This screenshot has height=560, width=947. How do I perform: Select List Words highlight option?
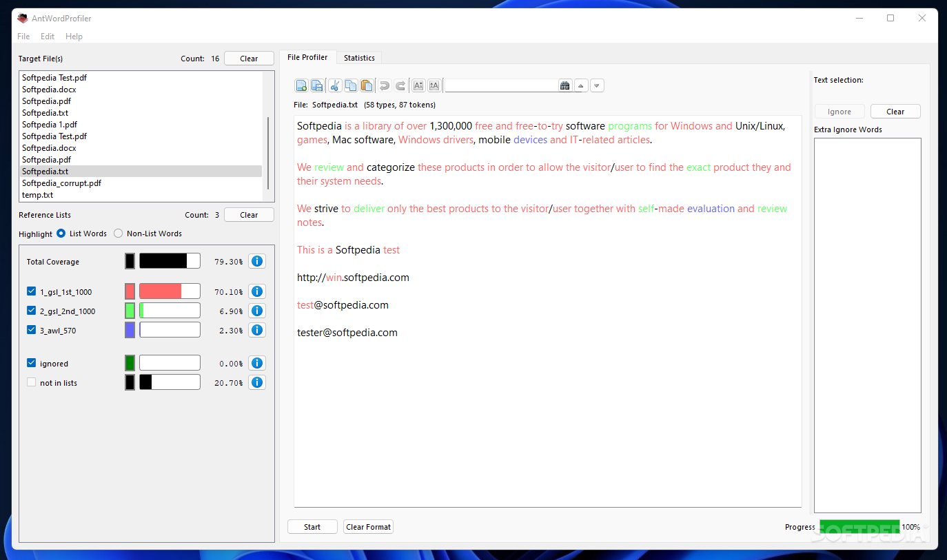tap(61, 234)
